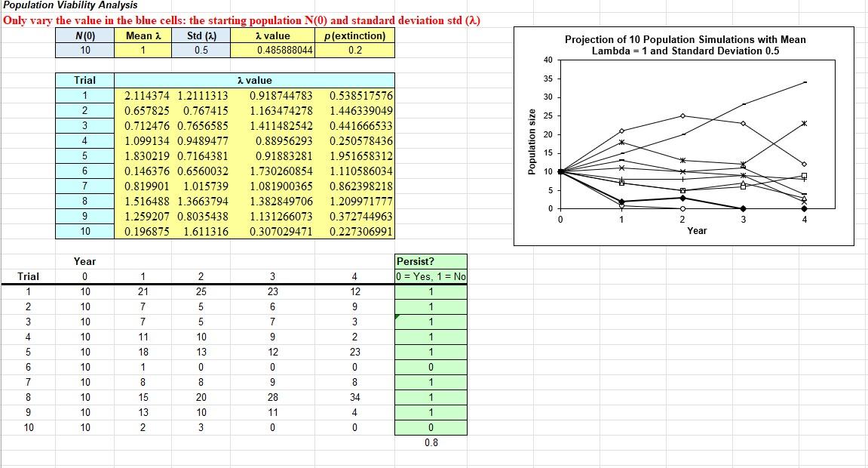This screenshot has width=868, height=468.
Task: Select year 3 value 11 for trial 9
Action: (x=272, y=413)
